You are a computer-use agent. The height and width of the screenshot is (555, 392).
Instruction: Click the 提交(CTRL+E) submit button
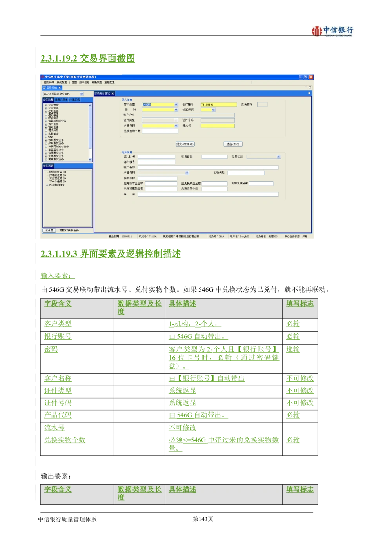(x=185, y=144)
